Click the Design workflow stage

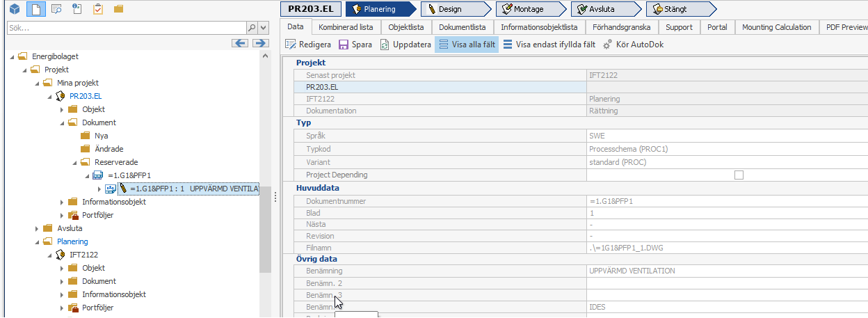pos(455,9)
